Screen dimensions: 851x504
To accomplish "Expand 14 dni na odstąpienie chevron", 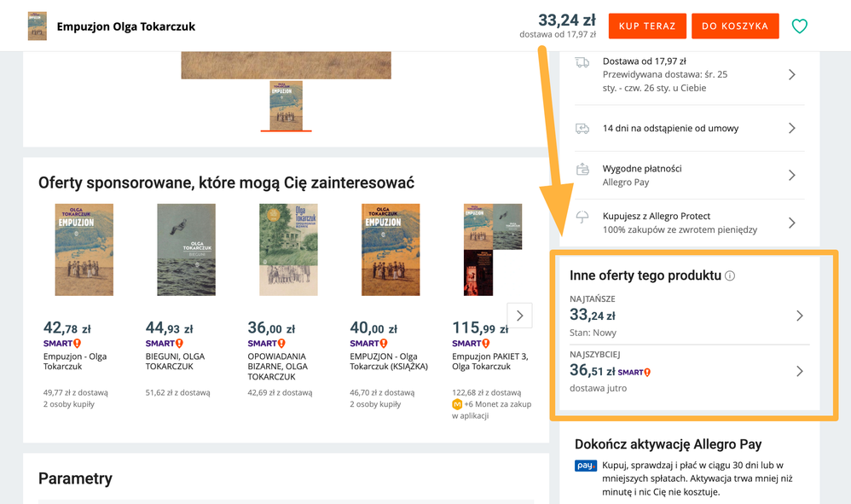I will [x=792, y=128].
